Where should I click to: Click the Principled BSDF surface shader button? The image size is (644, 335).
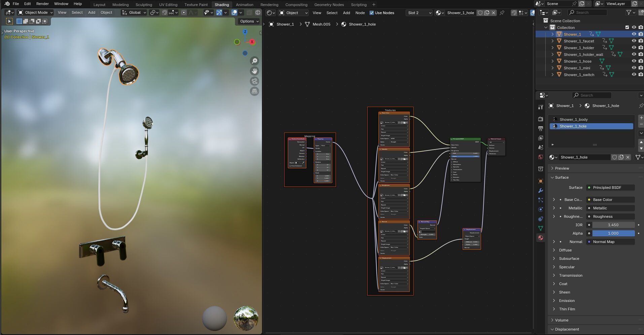[x=610, y=188]
